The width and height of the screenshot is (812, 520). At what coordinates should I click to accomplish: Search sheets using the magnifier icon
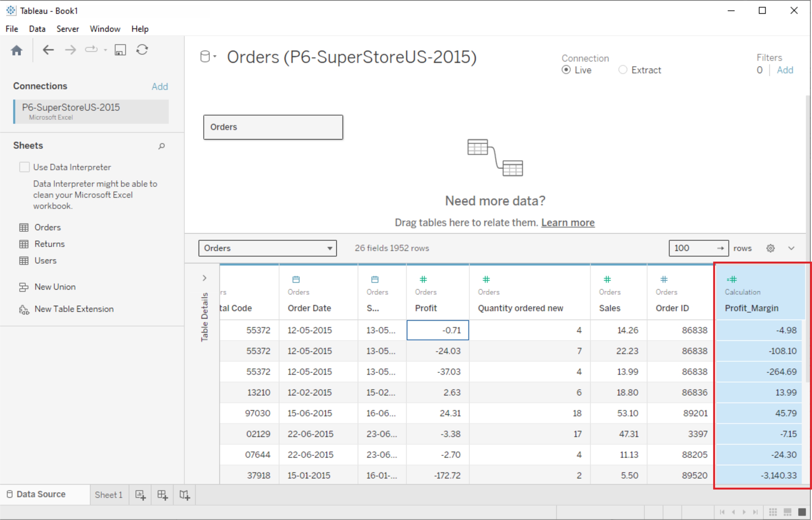click(x=161, y=146)
